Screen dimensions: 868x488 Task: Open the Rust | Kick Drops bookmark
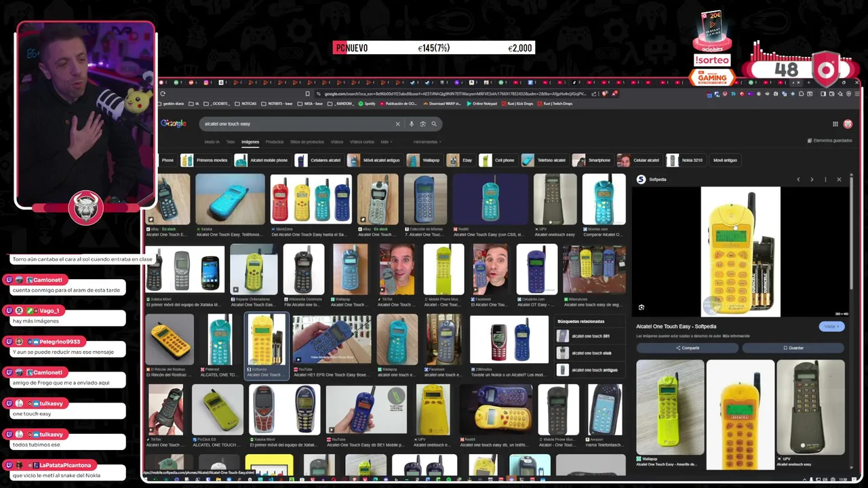tap(518, 104)
